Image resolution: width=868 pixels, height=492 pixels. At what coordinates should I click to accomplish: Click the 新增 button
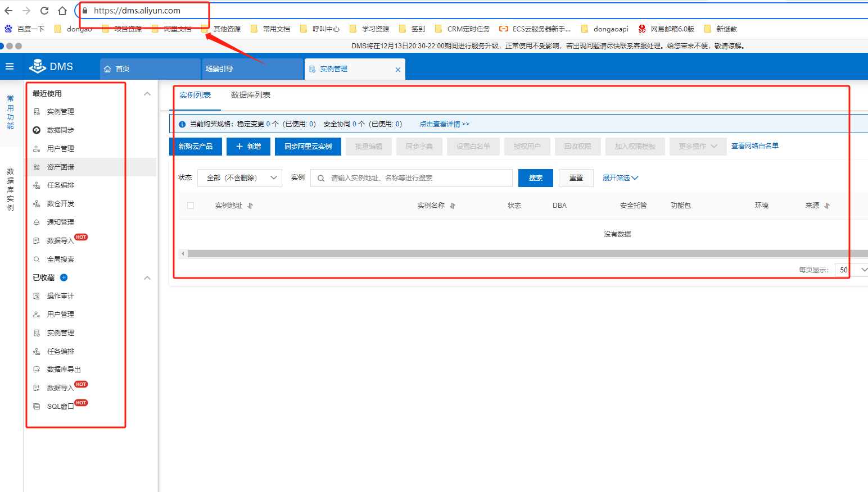tap(248, 147)
